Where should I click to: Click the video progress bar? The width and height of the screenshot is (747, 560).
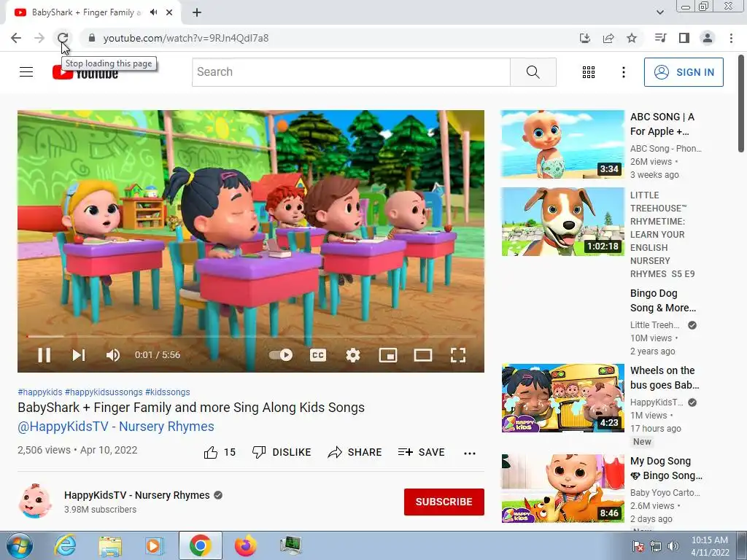pos(251,336)
